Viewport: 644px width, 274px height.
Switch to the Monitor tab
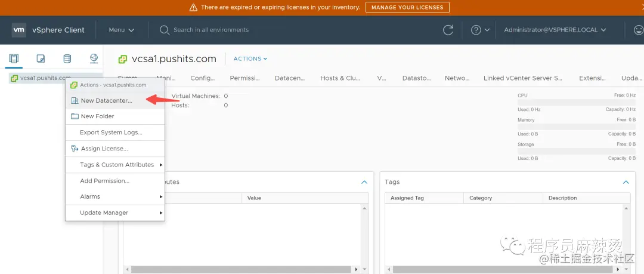tap(166, 78)
